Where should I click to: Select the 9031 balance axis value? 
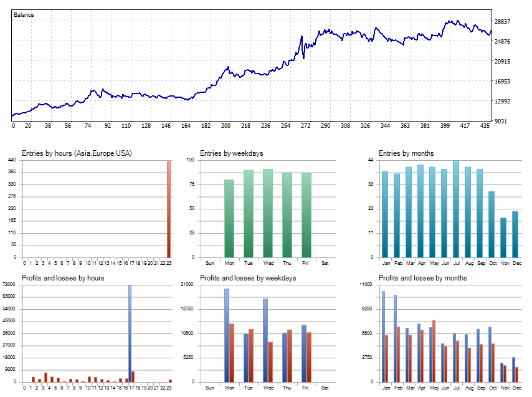[501, 121]
